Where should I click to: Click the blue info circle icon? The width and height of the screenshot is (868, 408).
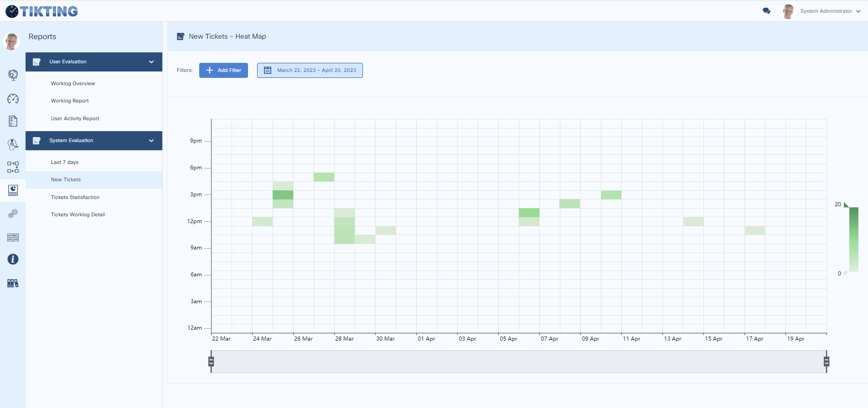[x=13, y=259]
